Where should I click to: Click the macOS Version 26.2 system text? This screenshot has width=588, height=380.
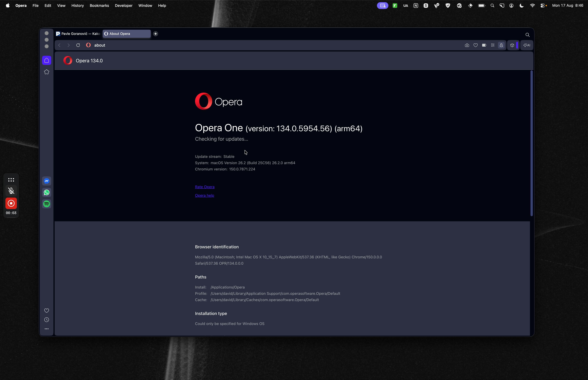tap(253, 163)
